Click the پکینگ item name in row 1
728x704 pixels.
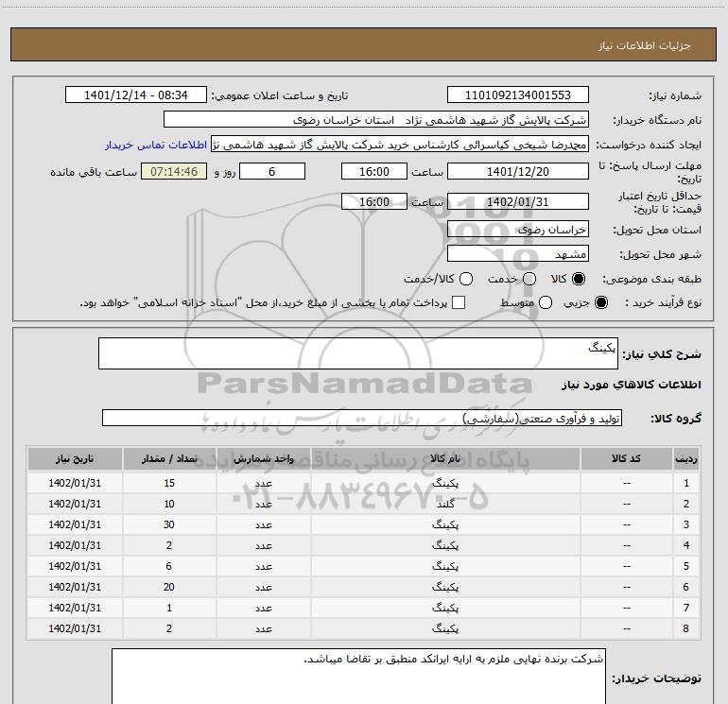pyautogui.click(x=445, y=483)
